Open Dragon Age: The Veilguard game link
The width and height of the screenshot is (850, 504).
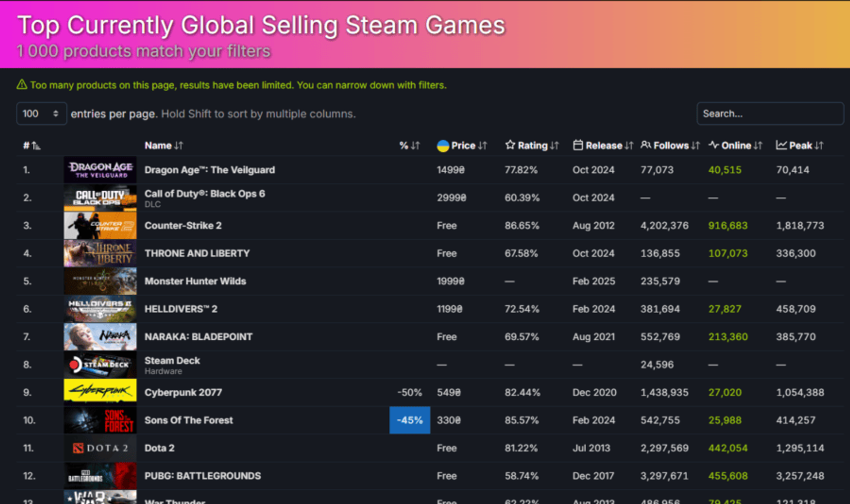click(x=209, y=170)
